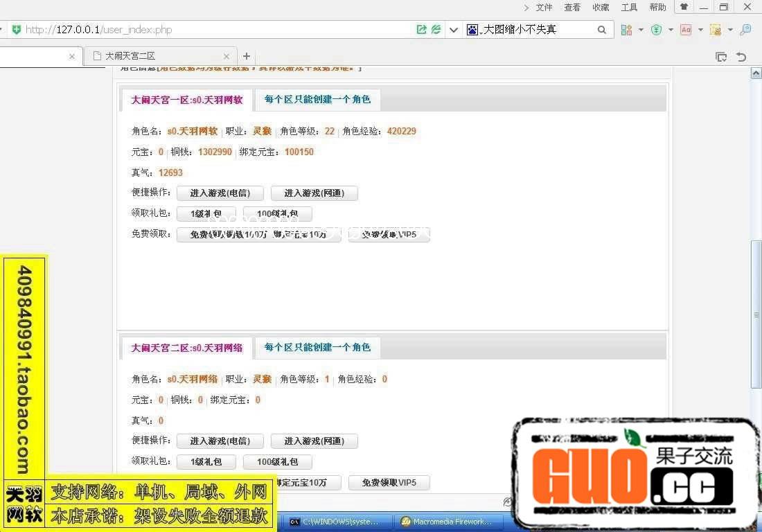The height and width of the screenshot is (532, 762).
Task: Click the tab list window icon
Action: click(721, 57)
